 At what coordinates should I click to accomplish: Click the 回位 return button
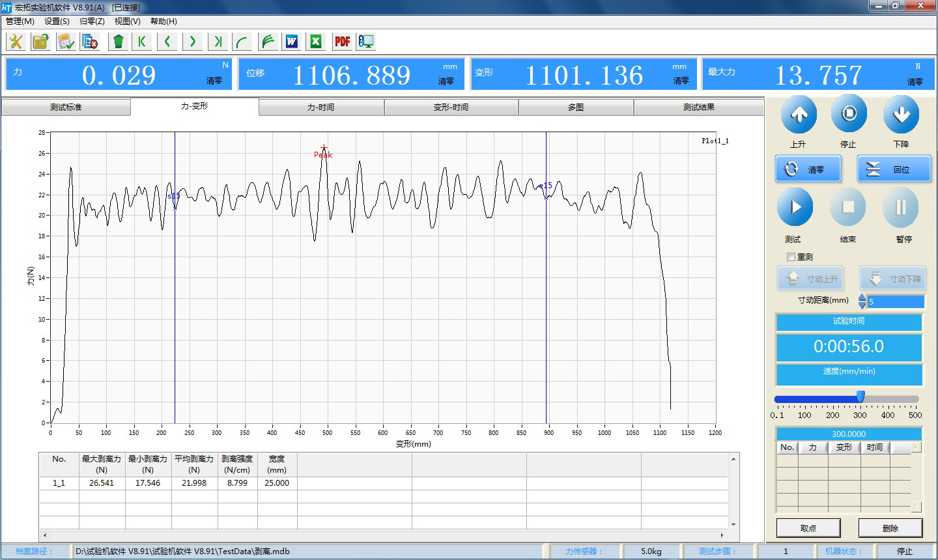893,169
